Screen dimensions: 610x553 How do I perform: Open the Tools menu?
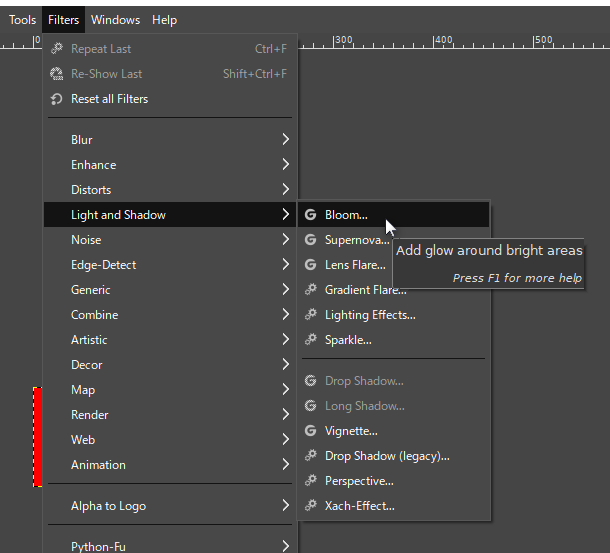point(22,19)
